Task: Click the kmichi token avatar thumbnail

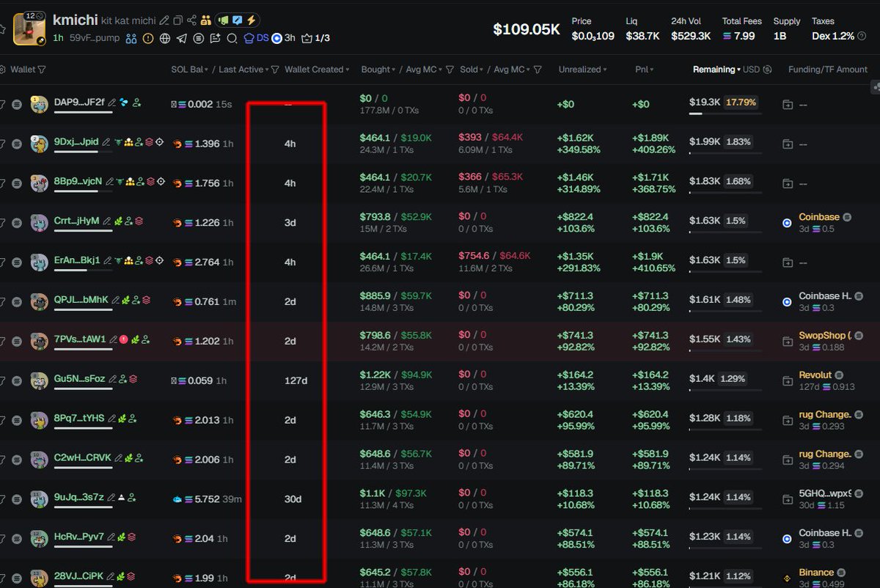Action: click(30, 29)
